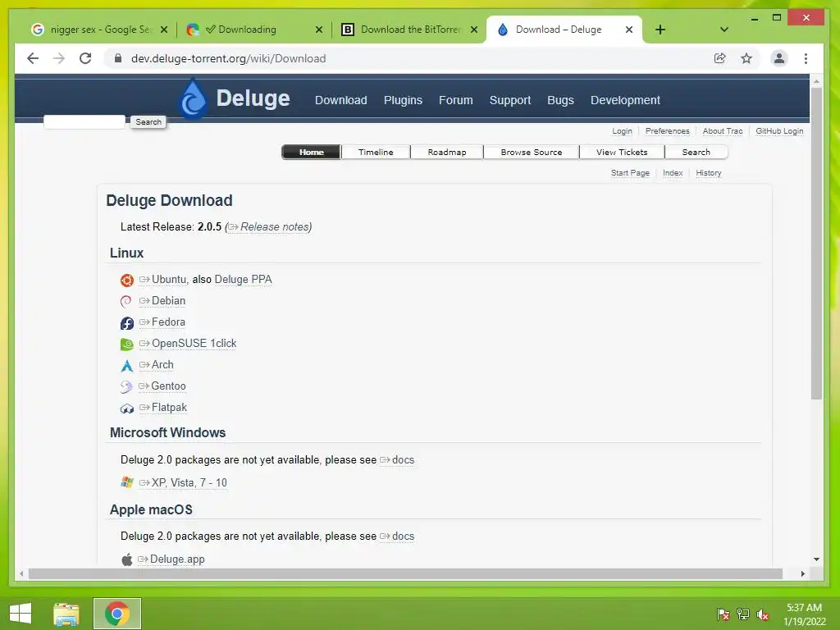Open the Preferences link
Image resolution: width=840 pixels, height=630 pixels.
[668, 131]
